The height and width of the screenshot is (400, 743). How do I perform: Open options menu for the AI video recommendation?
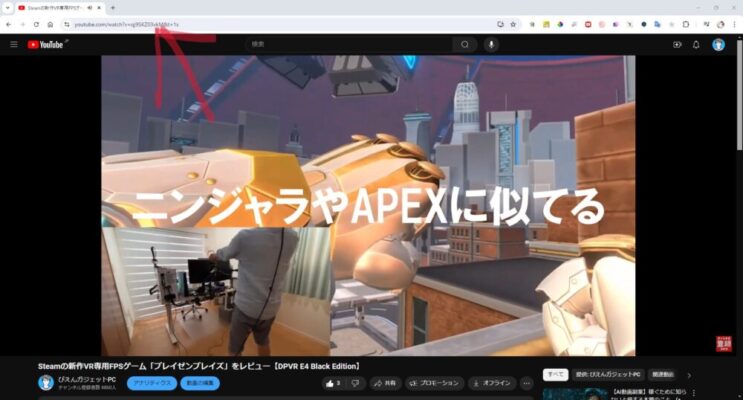(x=694, y=393)
